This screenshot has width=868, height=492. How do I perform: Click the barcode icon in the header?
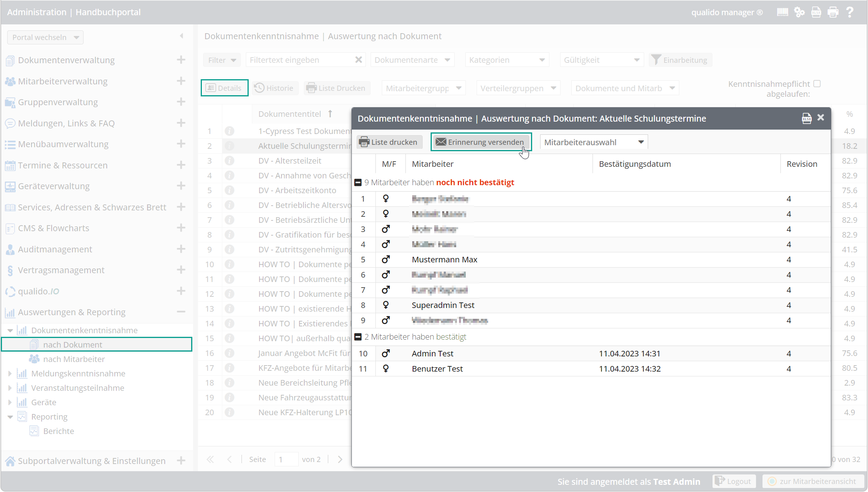click(x=782, y=12)
